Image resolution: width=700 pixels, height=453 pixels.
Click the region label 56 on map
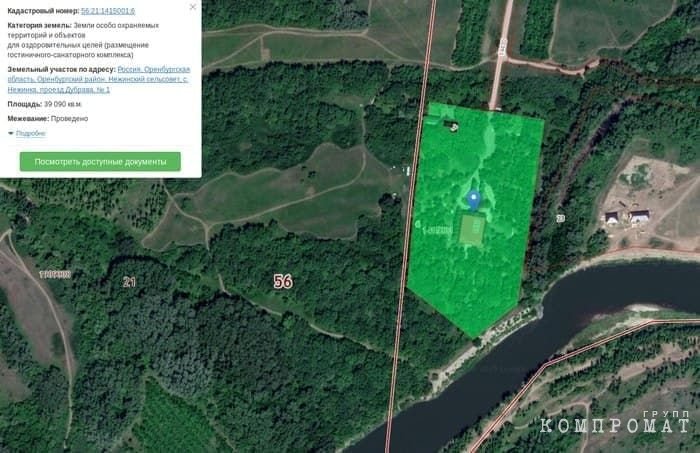(283, 282)
